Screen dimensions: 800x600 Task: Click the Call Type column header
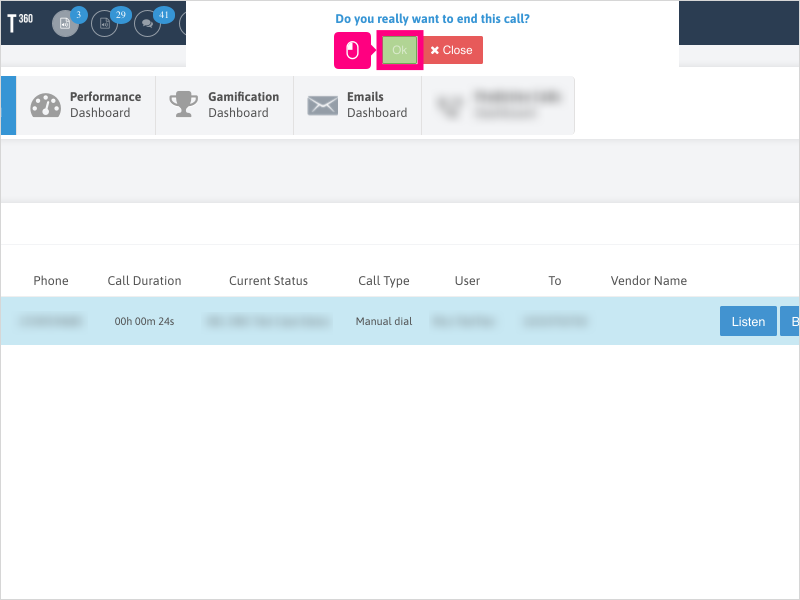click(x=384, y=281)
